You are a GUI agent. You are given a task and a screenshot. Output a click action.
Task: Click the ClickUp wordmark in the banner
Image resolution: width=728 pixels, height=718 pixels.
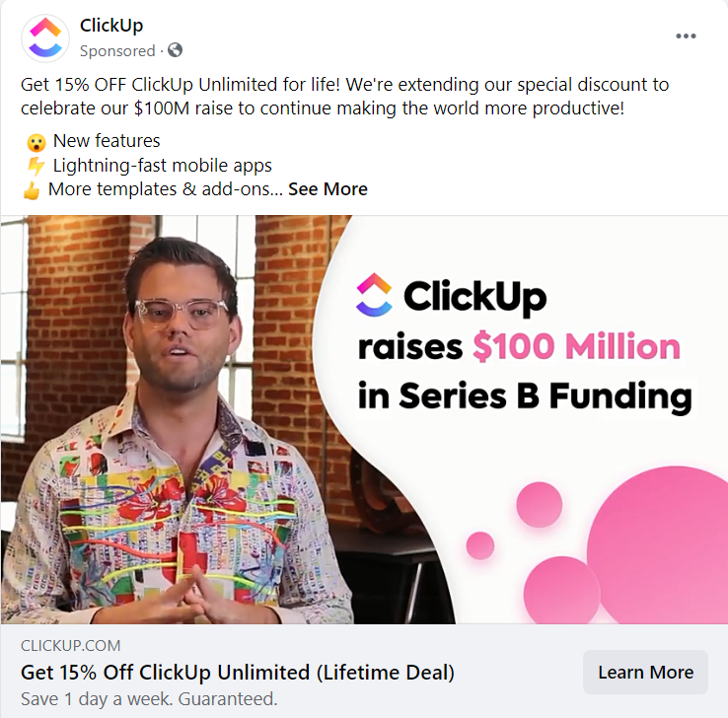point(475,295)
